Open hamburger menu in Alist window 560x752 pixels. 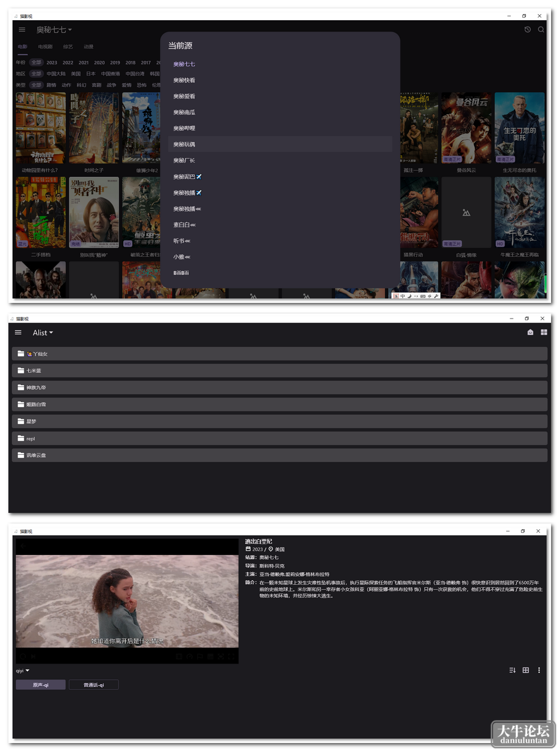click(18, 333)
